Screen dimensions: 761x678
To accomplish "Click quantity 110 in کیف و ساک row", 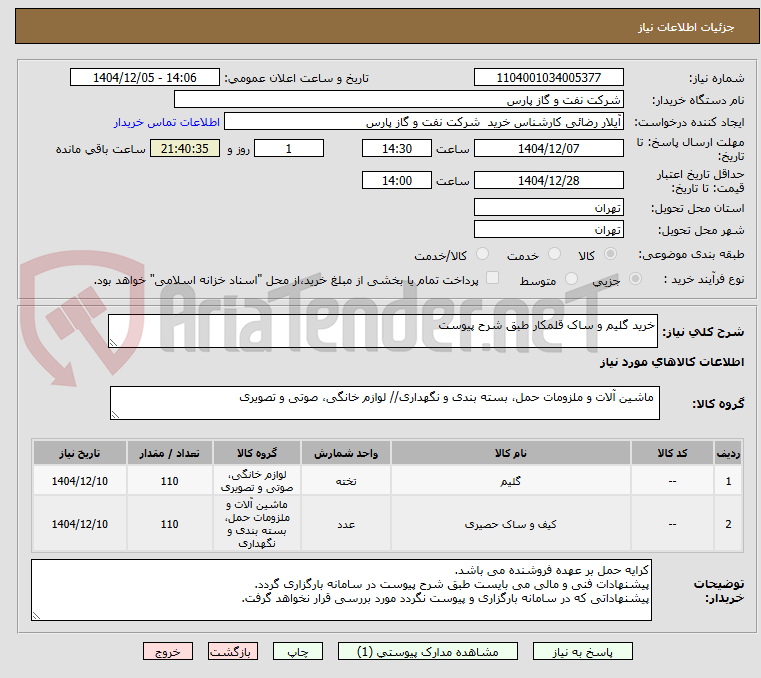I will click(169, 524).
